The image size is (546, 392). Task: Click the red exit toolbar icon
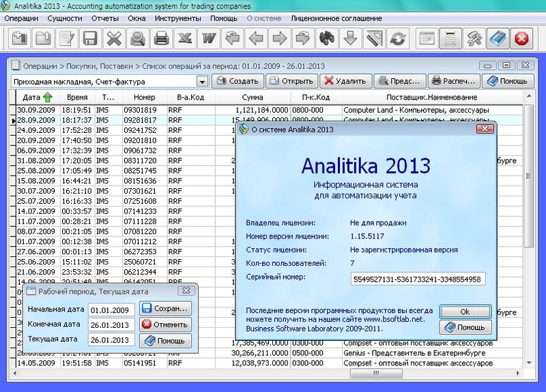[521, 38]
